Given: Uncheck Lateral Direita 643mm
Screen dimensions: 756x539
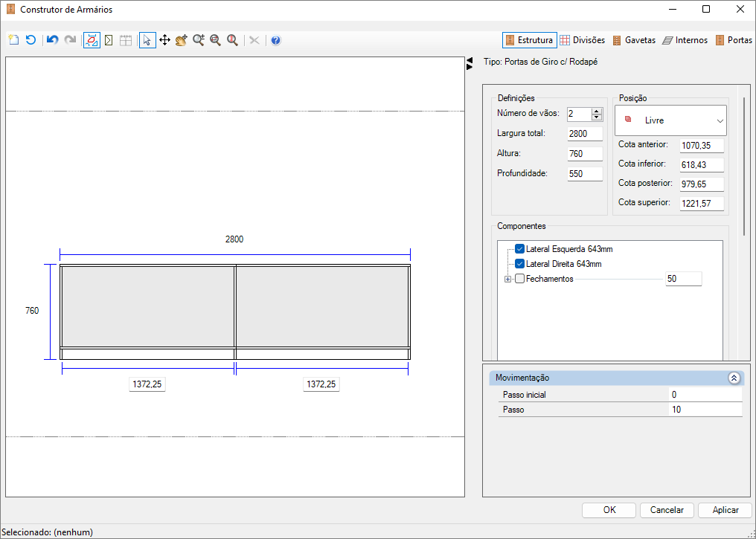Looking at the screenshot, I should pos(519,264).
